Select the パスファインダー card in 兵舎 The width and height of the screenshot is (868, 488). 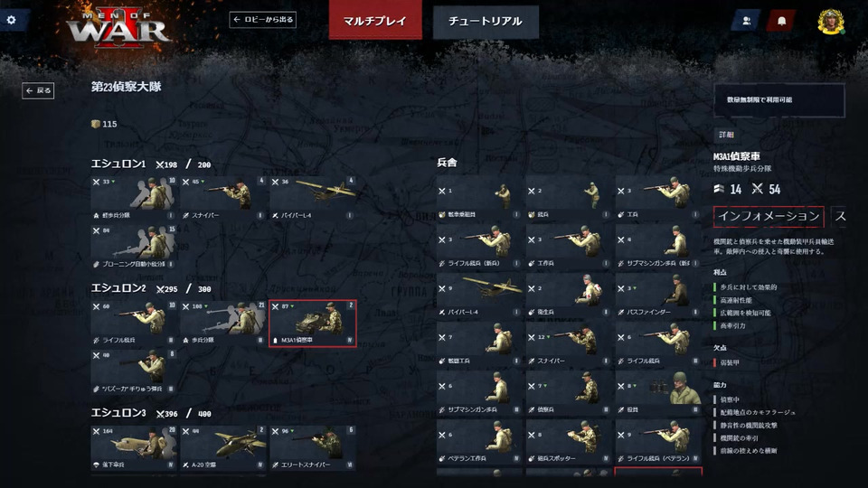click(657, 295)
